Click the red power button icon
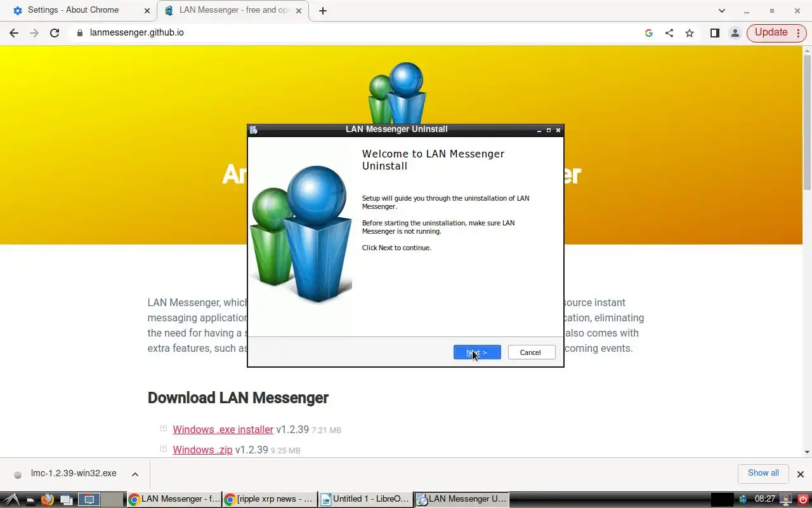 pos(803,500)
